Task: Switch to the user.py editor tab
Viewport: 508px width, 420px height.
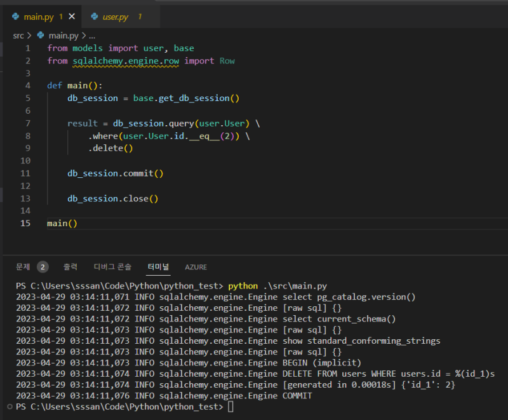Action: click(115, 16)
